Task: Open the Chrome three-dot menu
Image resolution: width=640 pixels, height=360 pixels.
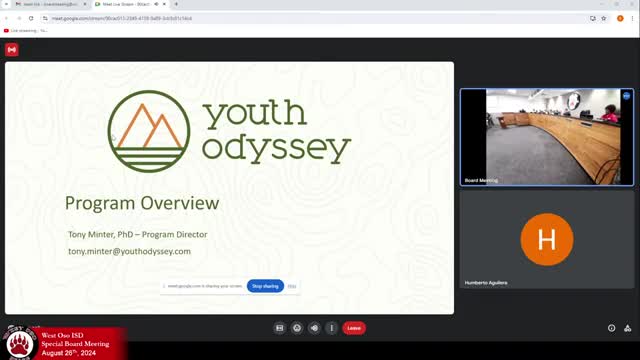Action: point(632,18)
